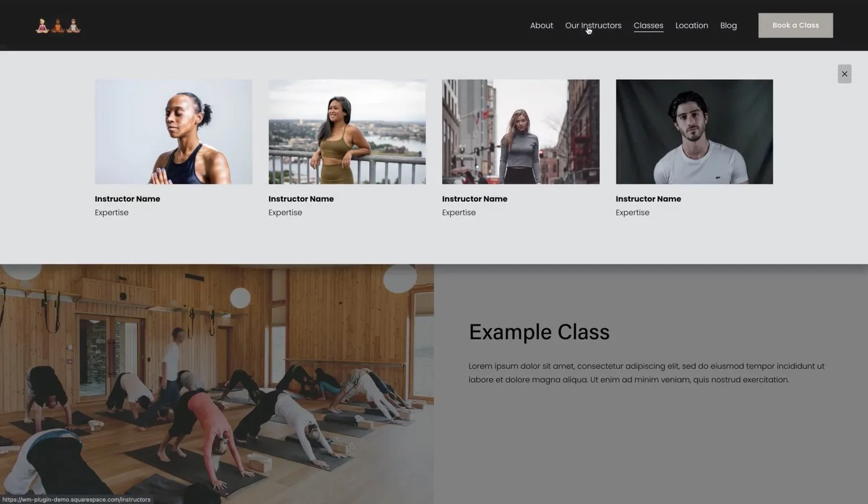This screenshot has width=868, height=504.
Task: Click Expertise under the third instructor
Action: (458, 212)
